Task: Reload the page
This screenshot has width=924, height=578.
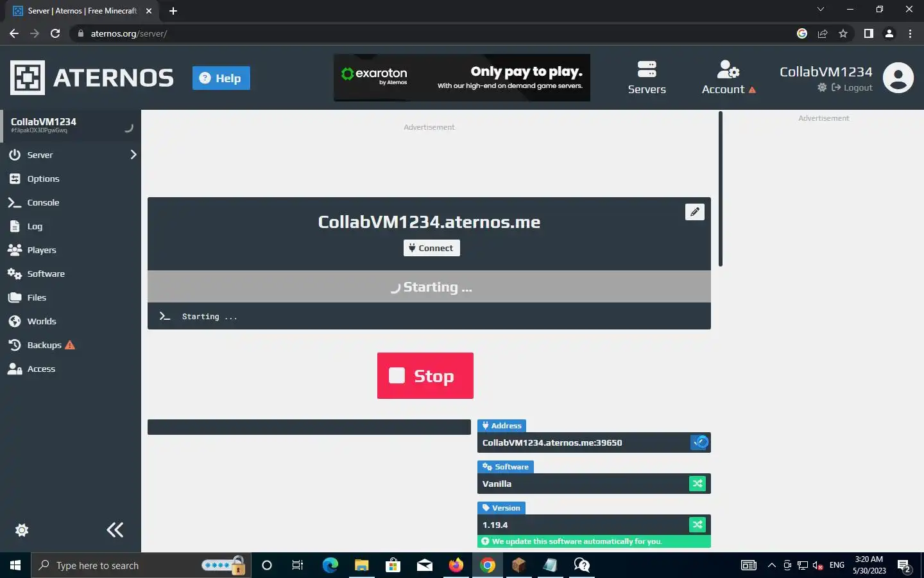Action: pyautogui.click(x=55, y=33)
